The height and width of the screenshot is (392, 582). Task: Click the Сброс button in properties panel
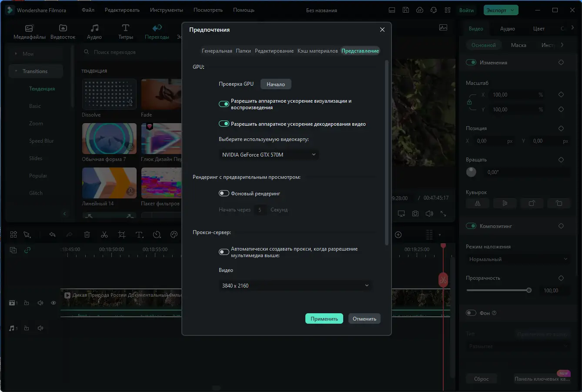pos(481,379)
